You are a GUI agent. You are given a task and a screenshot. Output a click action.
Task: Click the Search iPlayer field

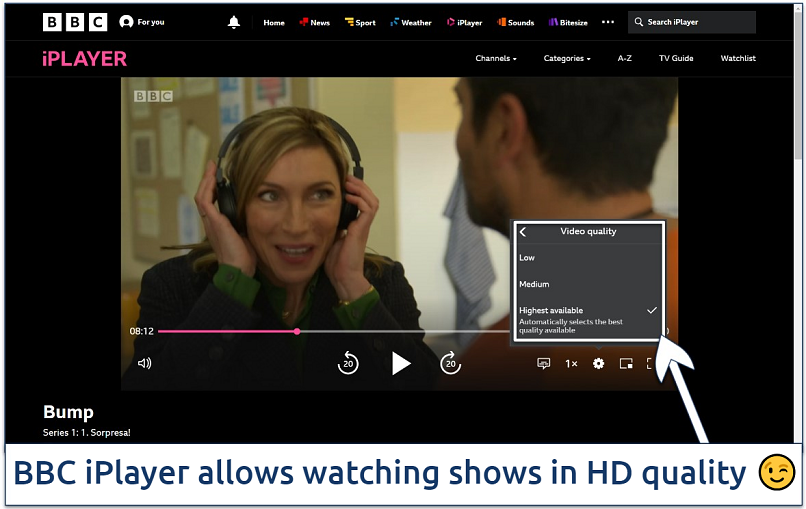(691, 22)
